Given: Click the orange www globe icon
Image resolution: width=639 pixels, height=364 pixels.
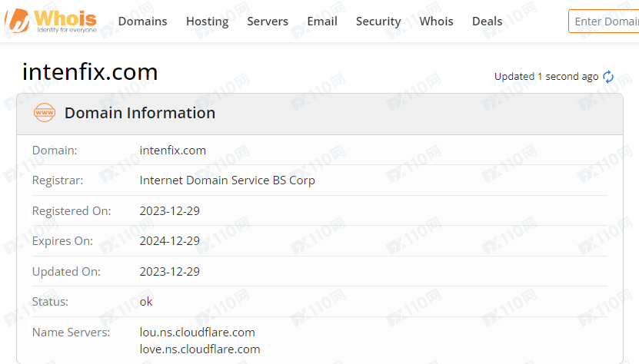Looking at the screenshot, I should (x=45, y=113).
